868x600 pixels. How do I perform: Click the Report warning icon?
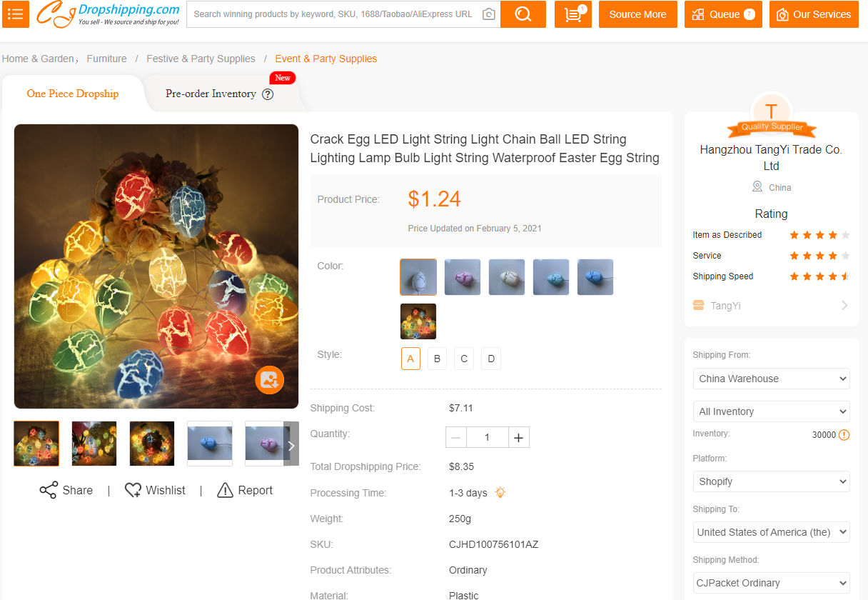point(225,490)
